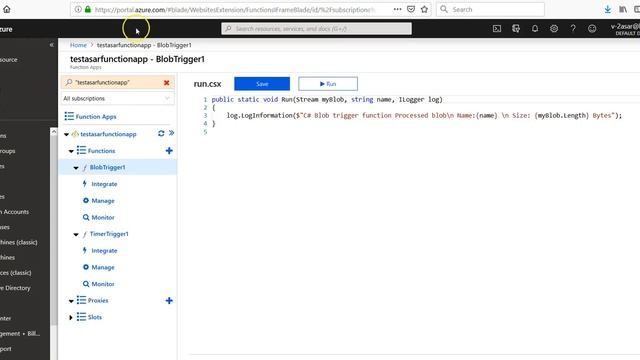Open the page actions ellipsis menu
This screenshot has height=360, width=640.
(x=398, y=9)
